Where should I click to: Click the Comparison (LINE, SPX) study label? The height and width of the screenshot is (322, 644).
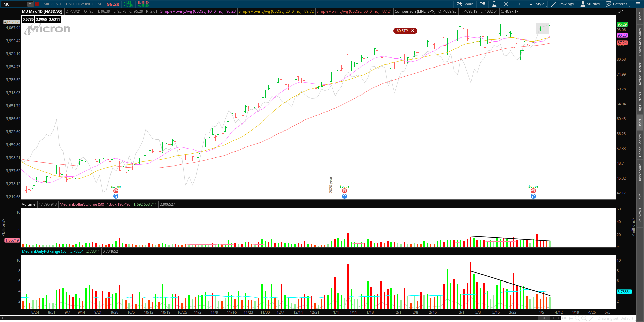click(x=415, y=11)
